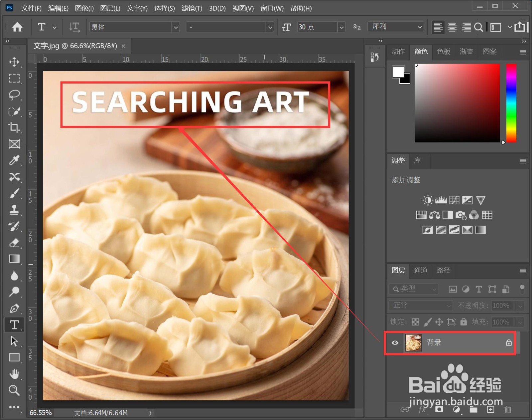Select the Hand tool
Image resolution: width=532 pixels, height=420 pixels.
[x=14, y=374]
